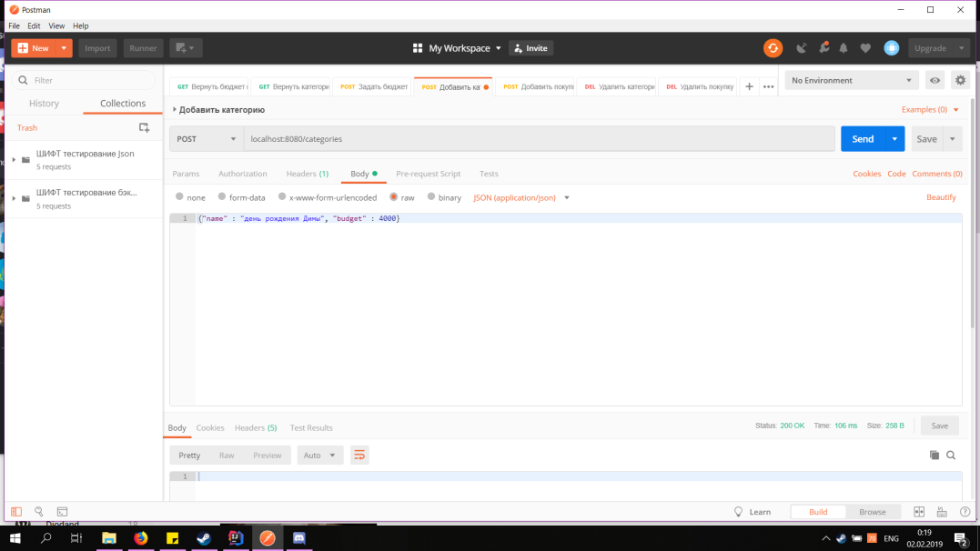Screen dimensions: 980x551
Task: Open the View menu
Action: (x=56, y=25)
